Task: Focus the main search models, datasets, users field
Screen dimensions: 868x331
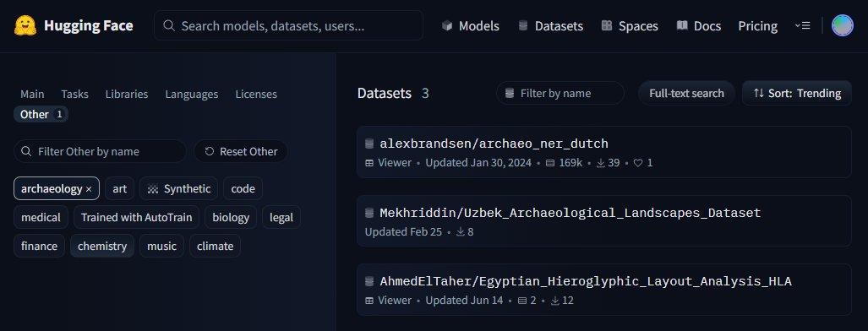Action: 288,25
